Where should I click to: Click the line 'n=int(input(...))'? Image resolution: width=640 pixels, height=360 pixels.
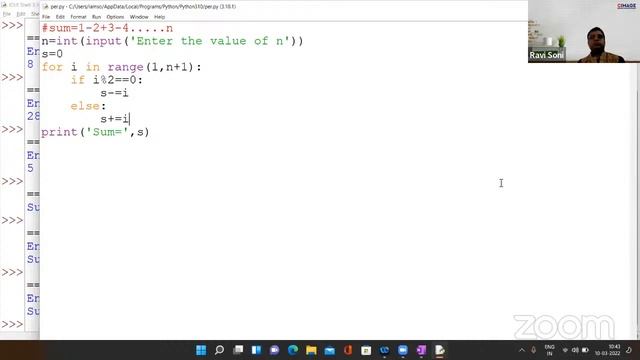[x=172, y=41]
